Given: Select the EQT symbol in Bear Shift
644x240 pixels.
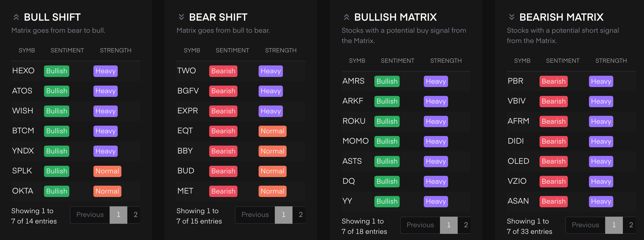Looking at the screenshot, I should [x=185, y=131].
